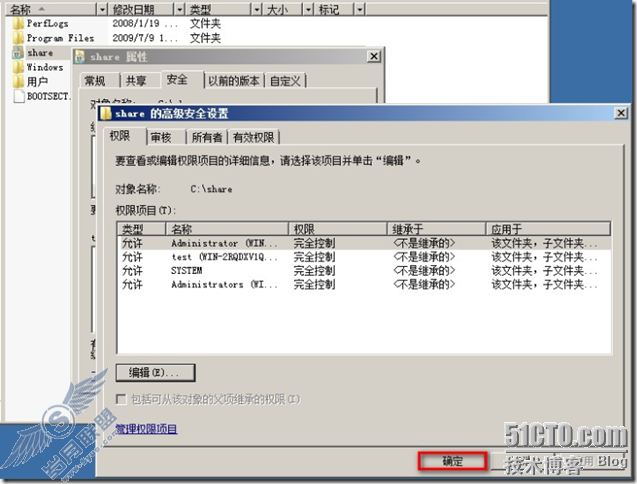Select Windows folder name in Explorer
The width and height of the screenshot is (637, 484).
45,67
